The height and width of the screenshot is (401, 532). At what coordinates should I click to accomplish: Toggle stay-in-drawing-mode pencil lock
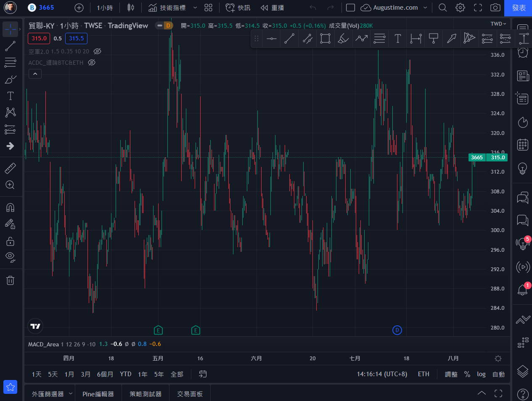point(11,224)
